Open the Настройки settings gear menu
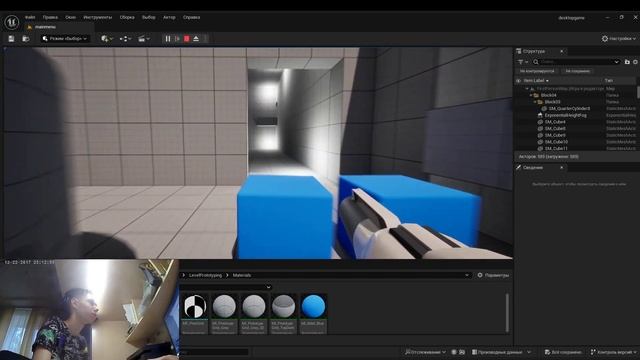Screen dimensions: 640x360 pyautogui.click(x=618, y=38)
